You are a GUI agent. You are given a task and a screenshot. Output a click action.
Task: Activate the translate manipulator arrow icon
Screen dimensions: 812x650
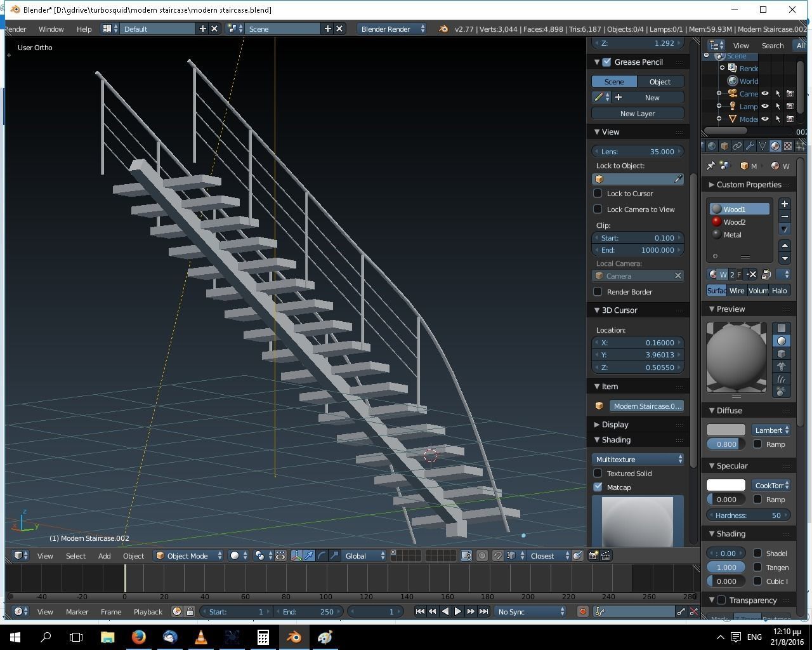coord(309,555)
